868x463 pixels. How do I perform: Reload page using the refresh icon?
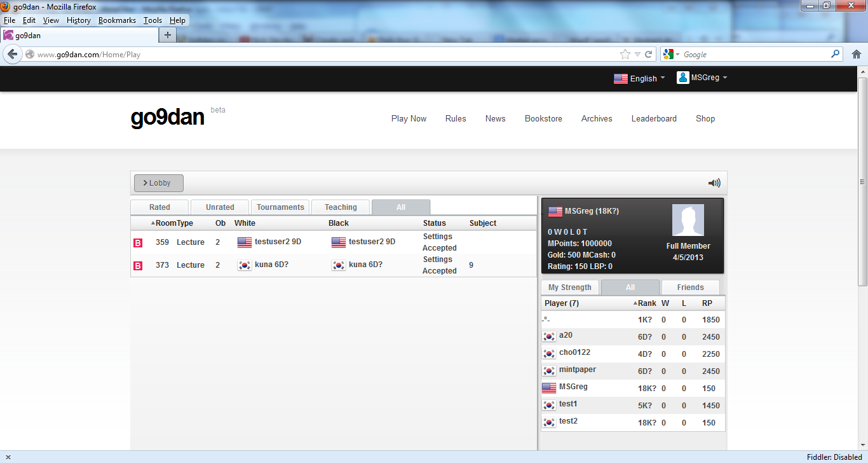(x=649, y=55)
